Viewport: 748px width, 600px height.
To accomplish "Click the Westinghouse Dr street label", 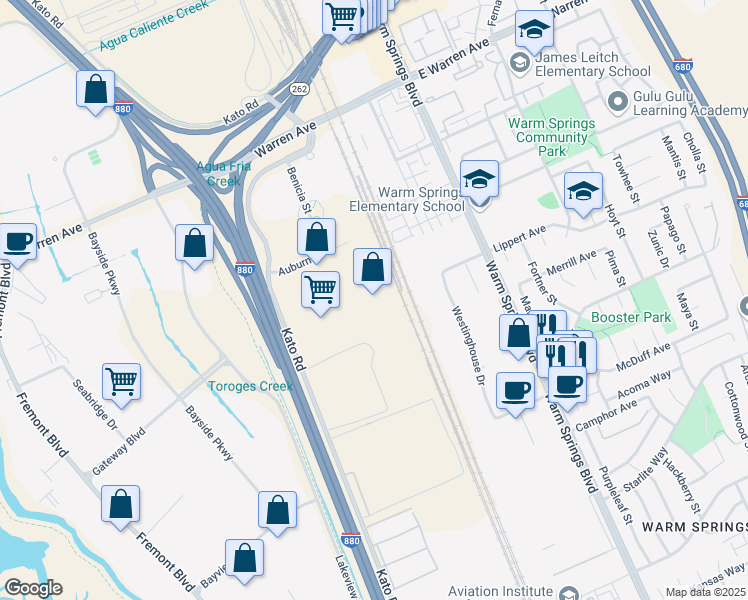I will click(468, 346).
